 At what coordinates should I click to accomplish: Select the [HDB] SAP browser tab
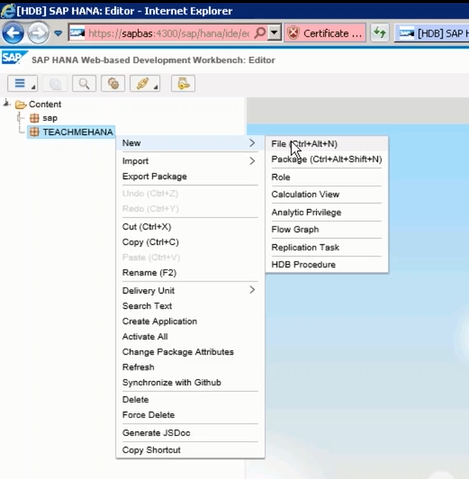[433, 33]
